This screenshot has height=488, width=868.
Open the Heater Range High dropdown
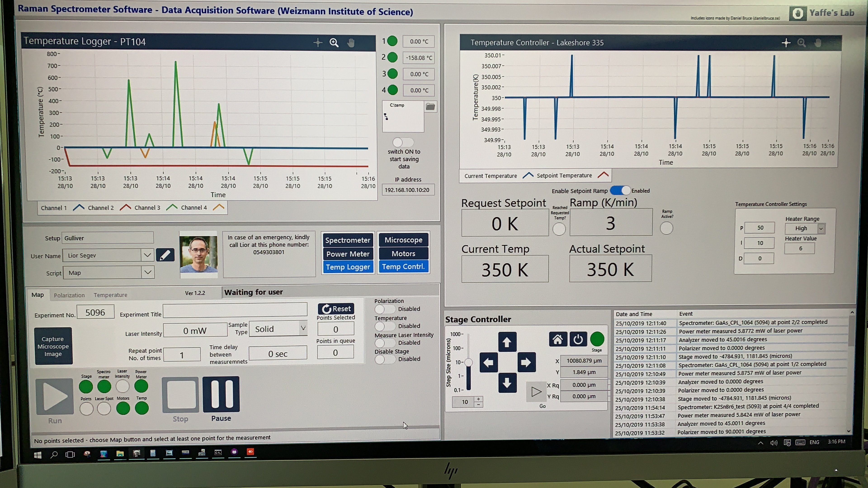(x=821, y=228)
